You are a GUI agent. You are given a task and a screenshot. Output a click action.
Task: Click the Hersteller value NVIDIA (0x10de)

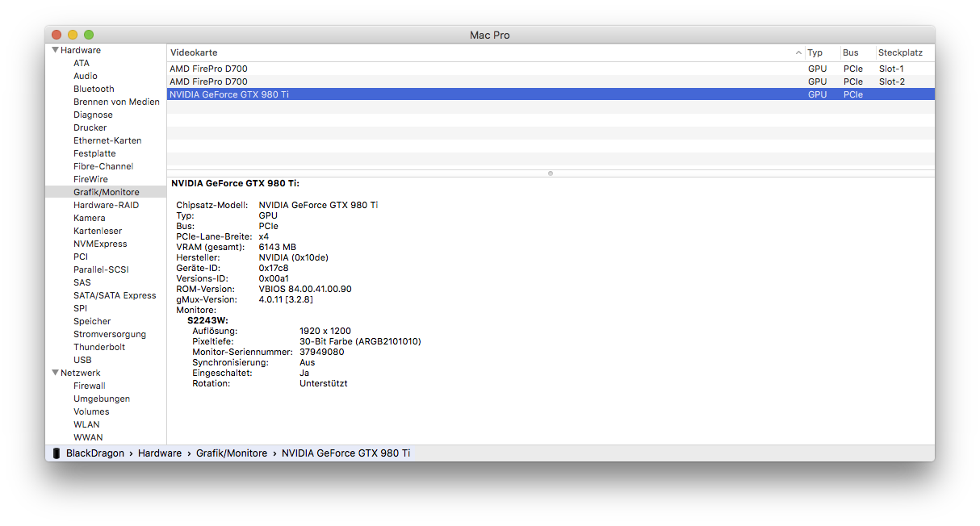pos(293,257)
